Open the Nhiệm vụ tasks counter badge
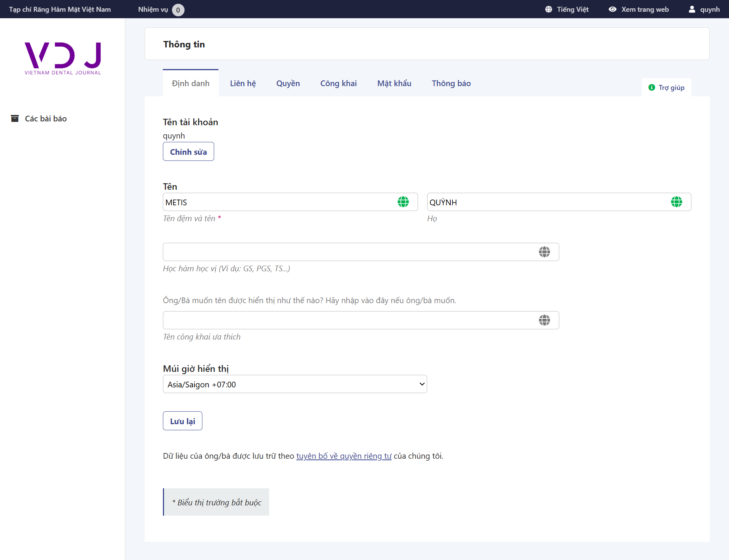Screen dimensions: 729x560 click(178, 10)
